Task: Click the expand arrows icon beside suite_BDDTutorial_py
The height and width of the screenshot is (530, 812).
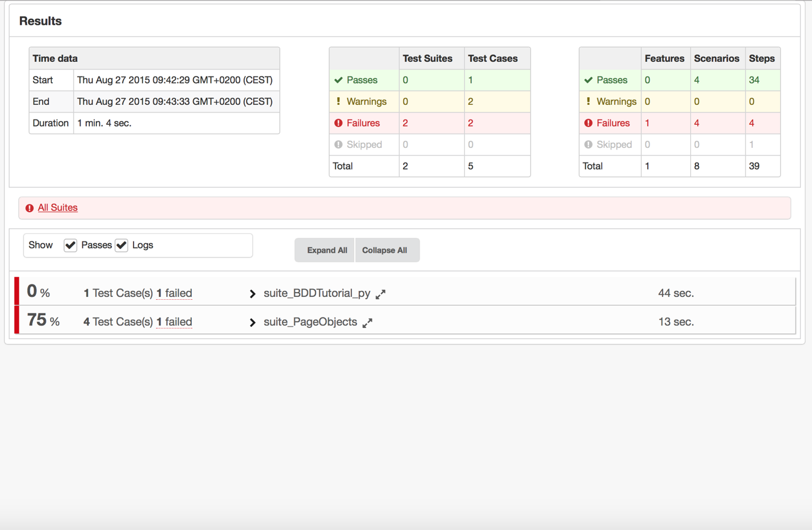Action: click(x=381, y=294)
